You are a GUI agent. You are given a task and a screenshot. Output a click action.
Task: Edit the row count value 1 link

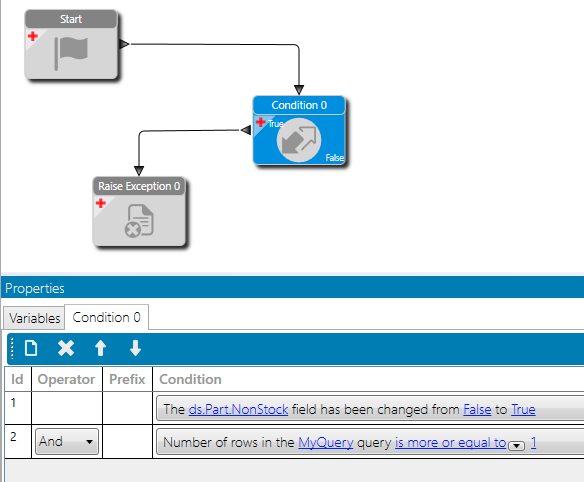point(533,443)
